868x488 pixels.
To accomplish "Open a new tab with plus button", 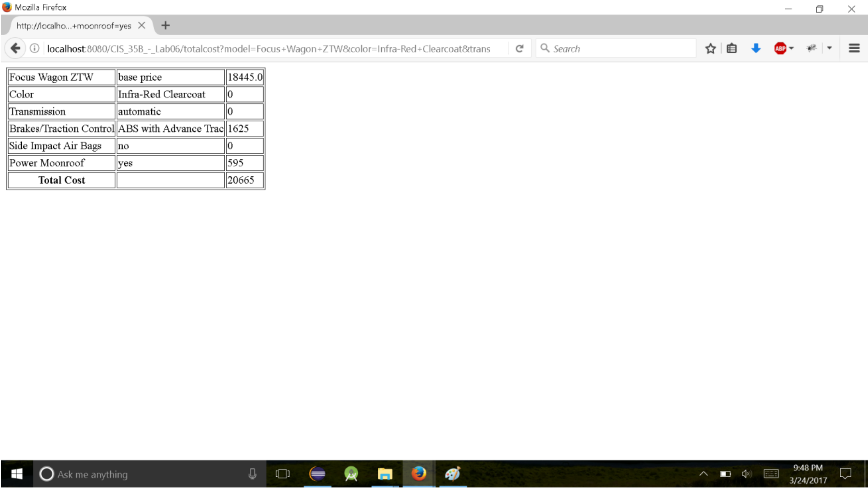I will click(165, 25).
